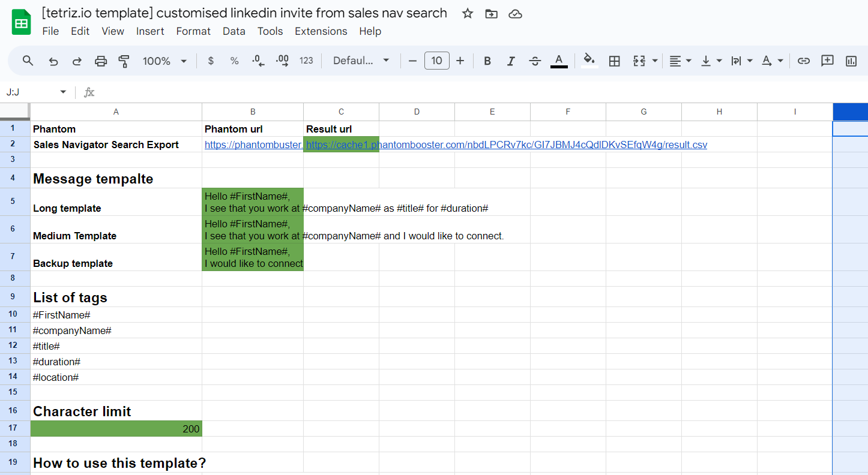Open the File menu

50,31
